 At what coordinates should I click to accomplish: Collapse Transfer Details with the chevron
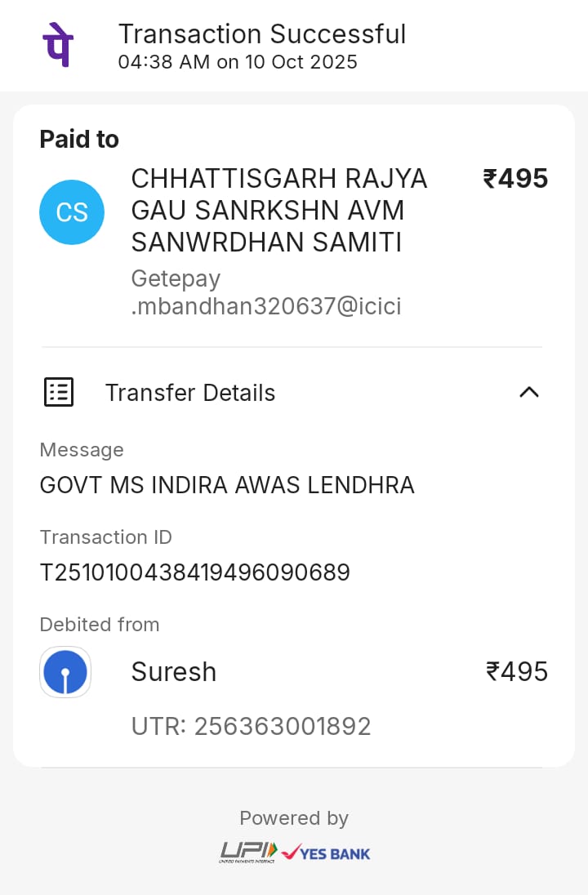coord(529,393)
